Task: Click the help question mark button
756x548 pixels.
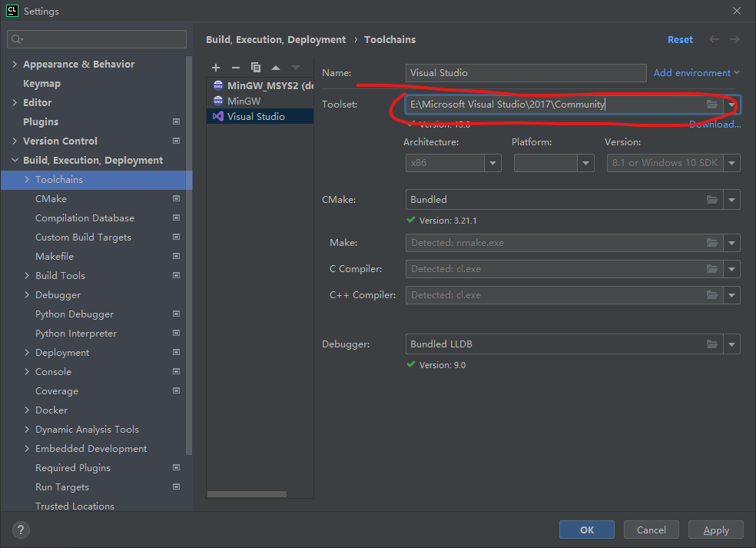Action: [21, 530]
